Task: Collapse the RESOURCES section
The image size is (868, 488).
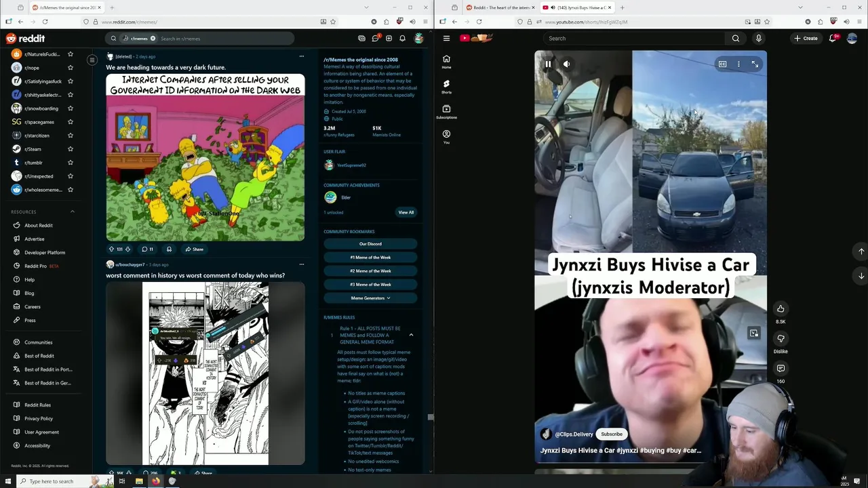Action: point(73,211)
